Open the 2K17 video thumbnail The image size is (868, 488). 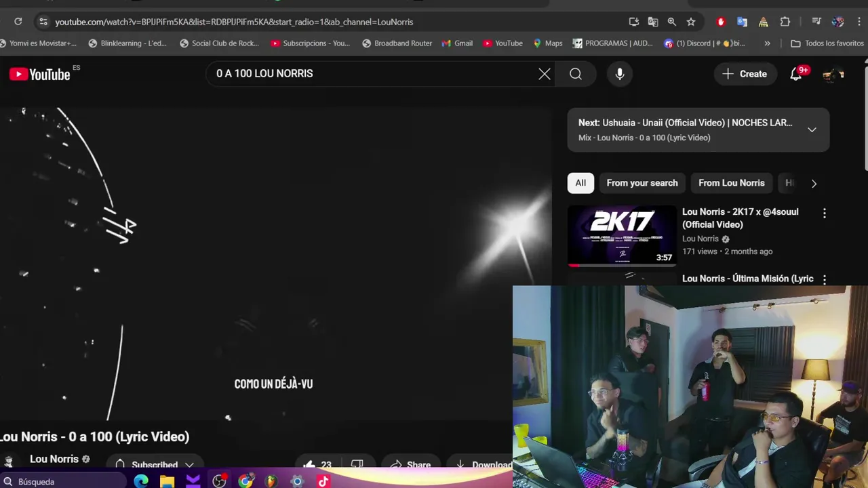(x=622, y=236)
